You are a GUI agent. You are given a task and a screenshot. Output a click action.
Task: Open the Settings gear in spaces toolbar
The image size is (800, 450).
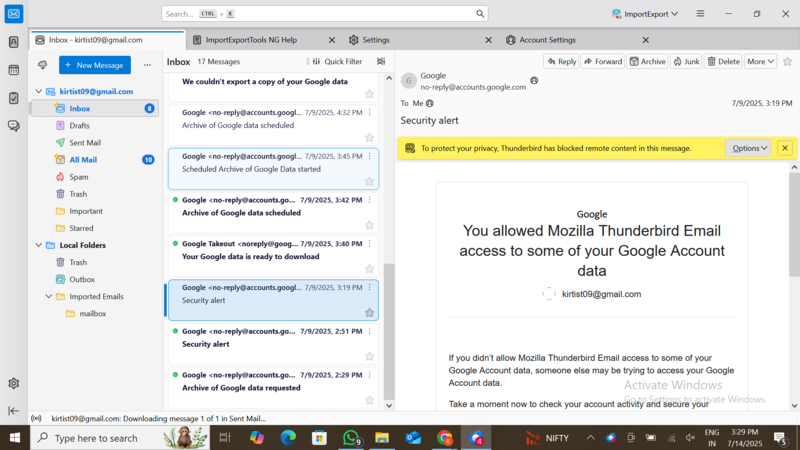coord(14,383)
